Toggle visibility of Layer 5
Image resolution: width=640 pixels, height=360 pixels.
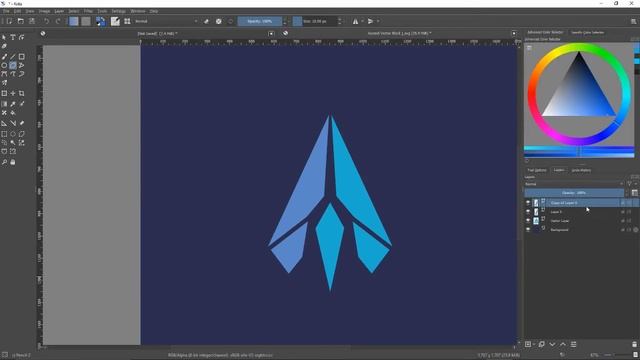pos(528,212)
